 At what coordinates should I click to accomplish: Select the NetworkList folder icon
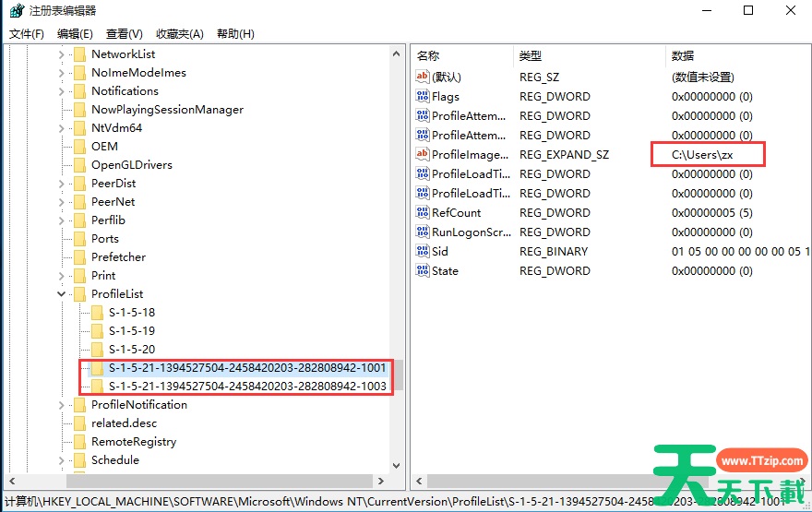[x=79, y=54]
